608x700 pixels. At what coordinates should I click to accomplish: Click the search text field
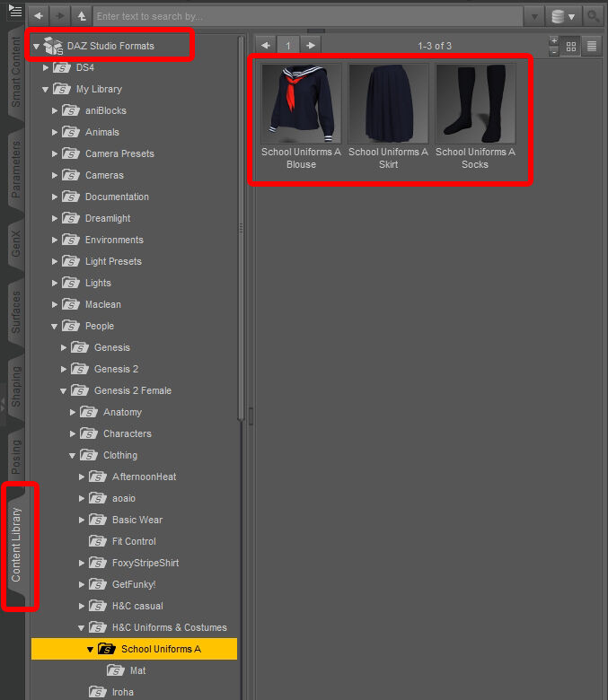[308, 16]
